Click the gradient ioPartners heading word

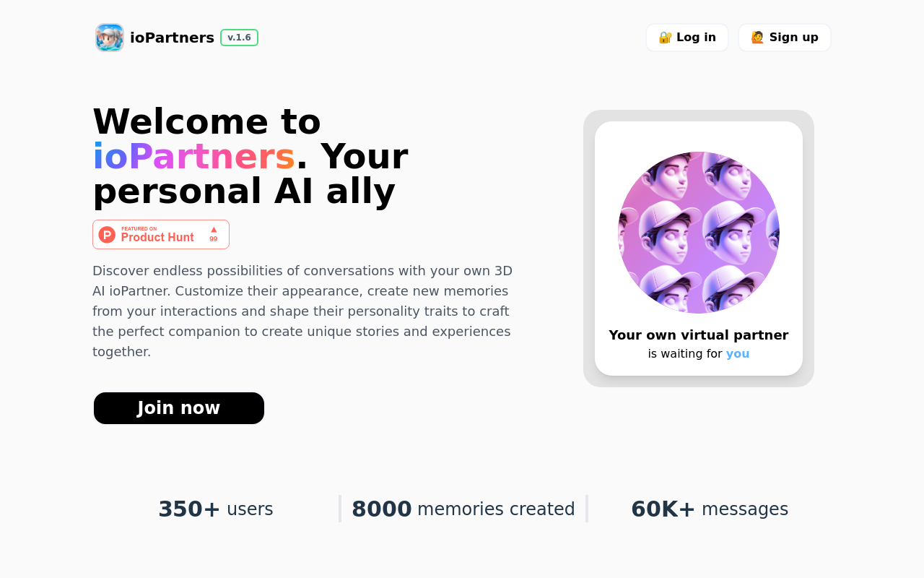coord(193,157)
